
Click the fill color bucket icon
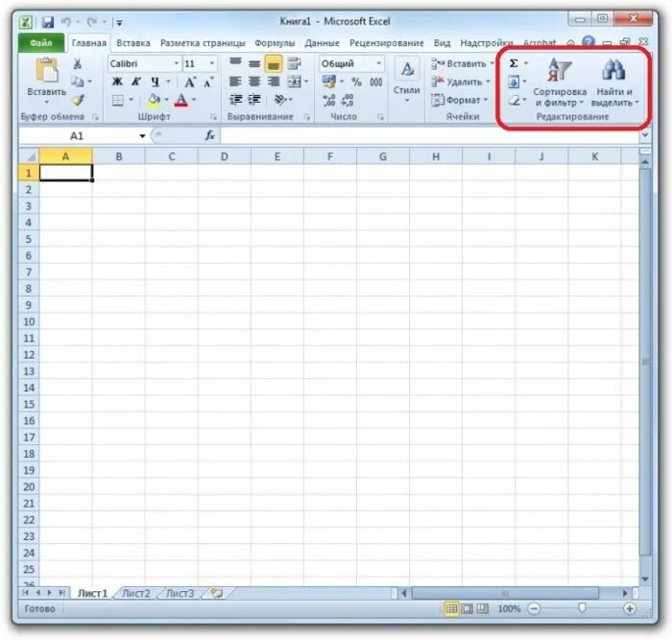point(154,100)
